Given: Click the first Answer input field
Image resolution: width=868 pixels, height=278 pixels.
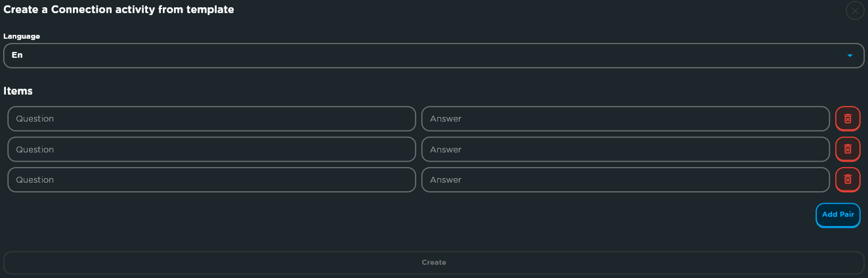Looking at the screenshot, I should [x=626, y=119].
